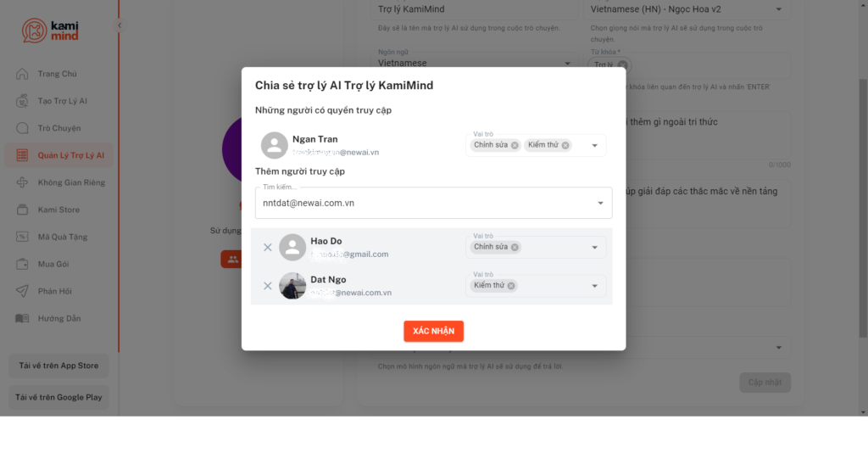
Task: Remove Kiểm thử chip from Ngan Tran
Action: (x=565, y=145)
